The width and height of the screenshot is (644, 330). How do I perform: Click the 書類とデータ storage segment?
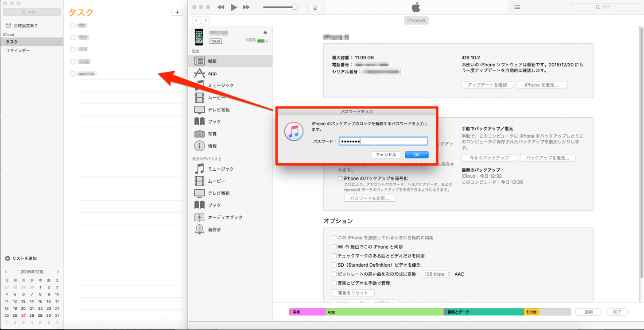pyautogui.click(x=484, y=312)
